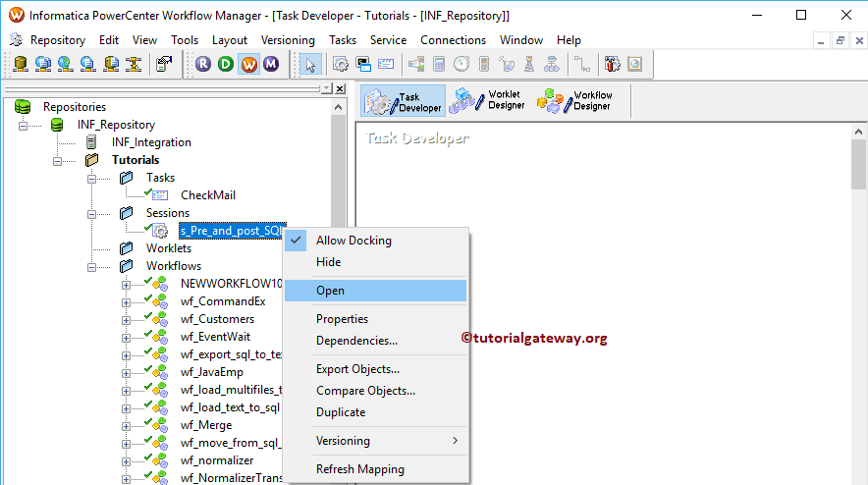Close the navigator pane with X button

coord(340,88)
